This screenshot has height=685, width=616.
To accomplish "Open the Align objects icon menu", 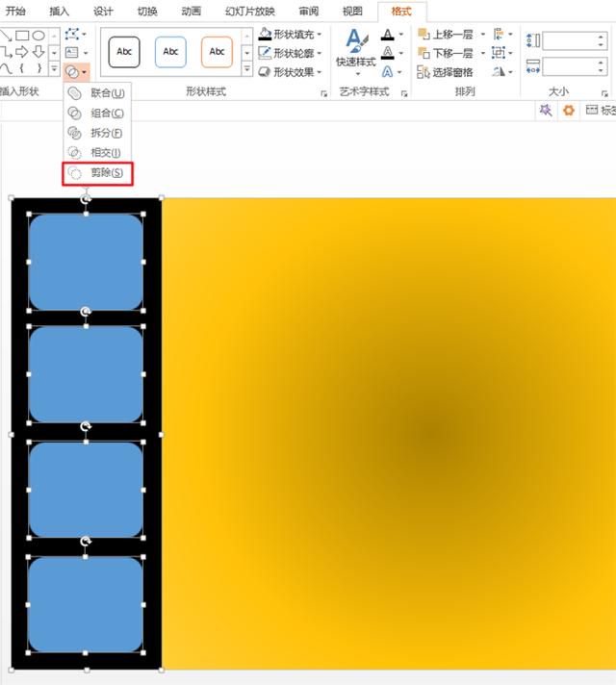I will click(502, 34).
